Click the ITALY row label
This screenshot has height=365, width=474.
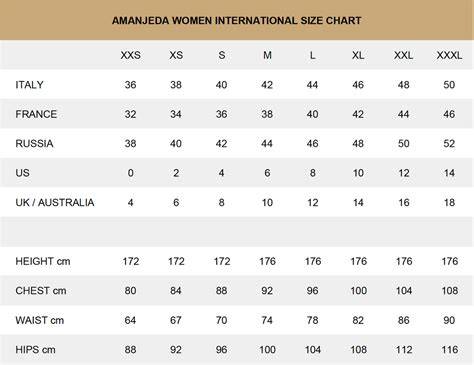point(29,85)
